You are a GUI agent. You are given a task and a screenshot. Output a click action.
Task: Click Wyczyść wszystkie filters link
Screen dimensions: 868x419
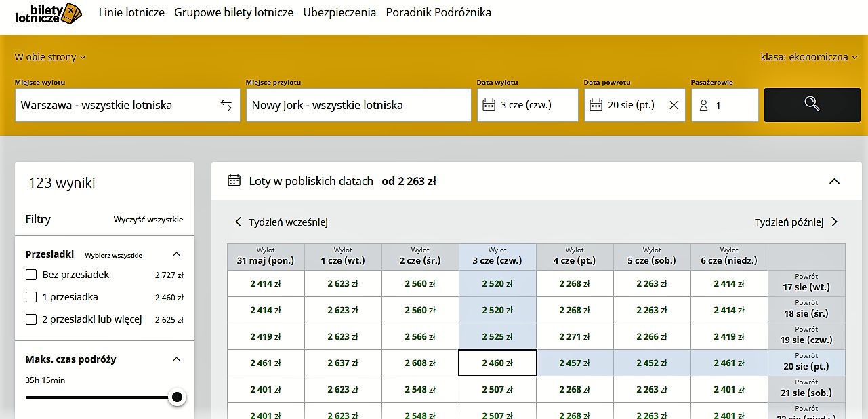click(x=148, y=220)
